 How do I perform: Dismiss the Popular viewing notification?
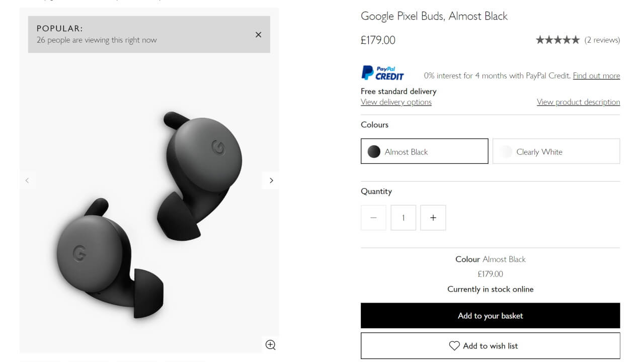258,35
